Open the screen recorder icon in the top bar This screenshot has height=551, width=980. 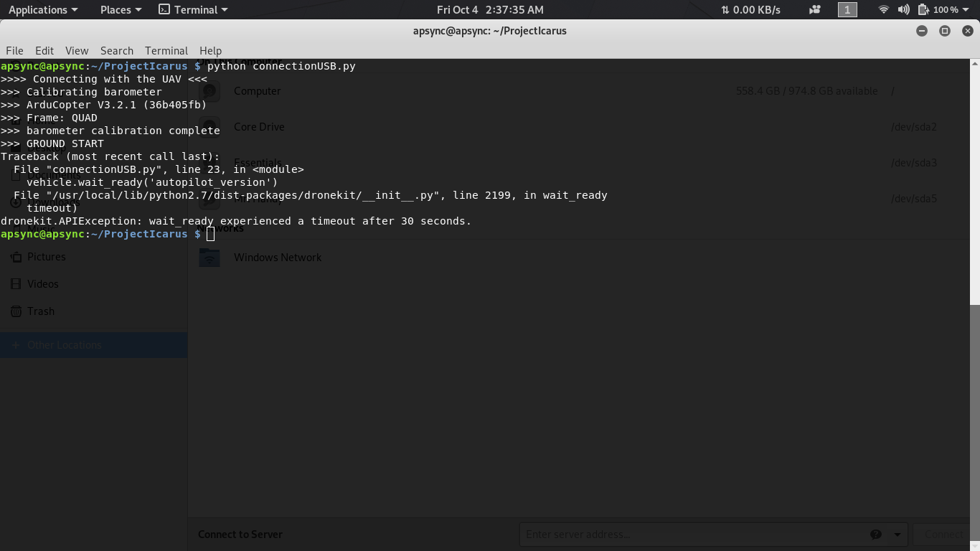pos(814,9)
